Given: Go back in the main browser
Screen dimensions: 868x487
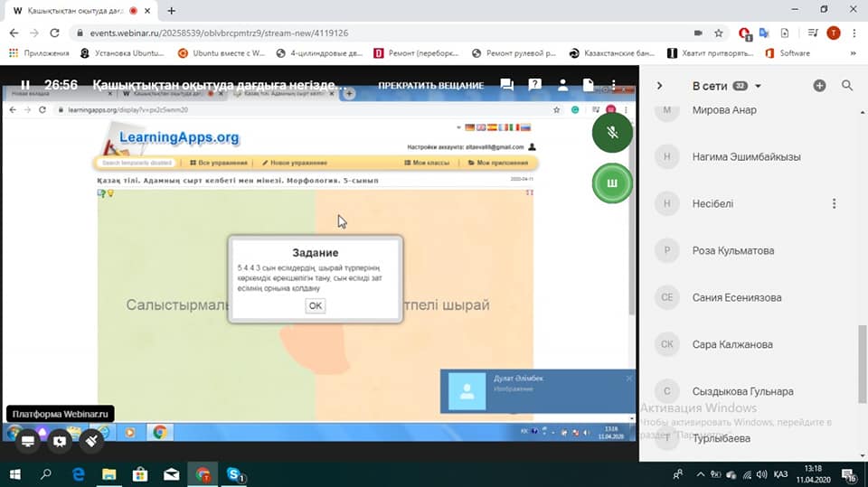Looking at the screenshot, I should [14, 33].
